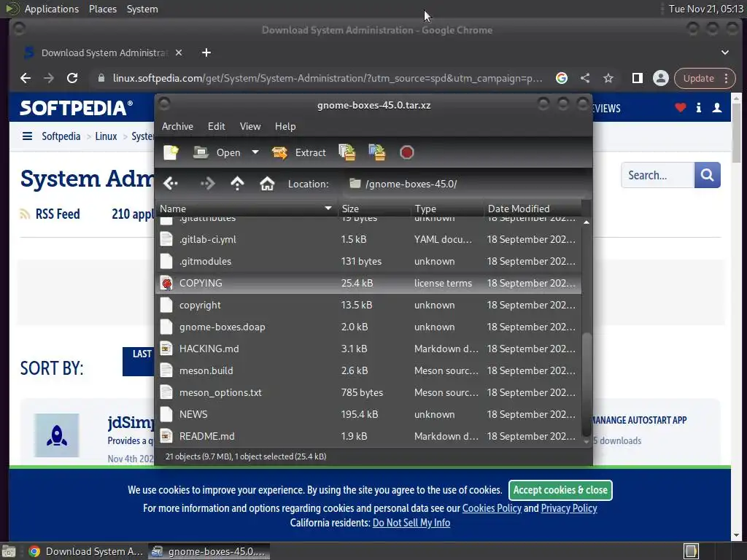747x560 pixels.
Task: Open the RSS Feed link
Action: point(50,214)
